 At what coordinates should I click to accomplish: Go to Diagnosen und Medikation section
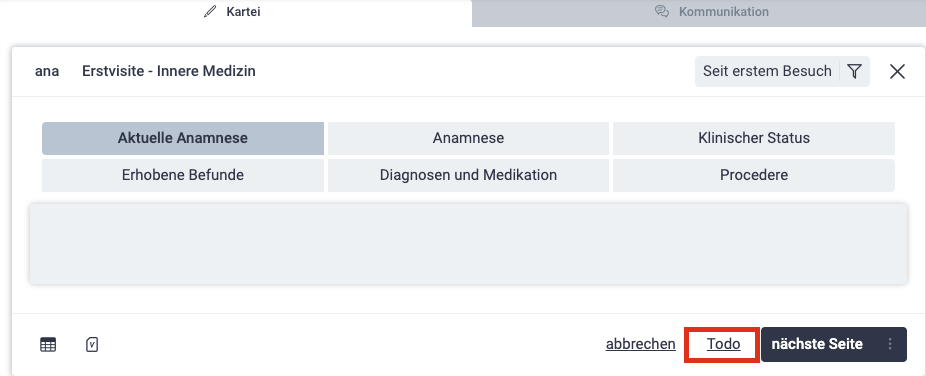click(468, 175)
